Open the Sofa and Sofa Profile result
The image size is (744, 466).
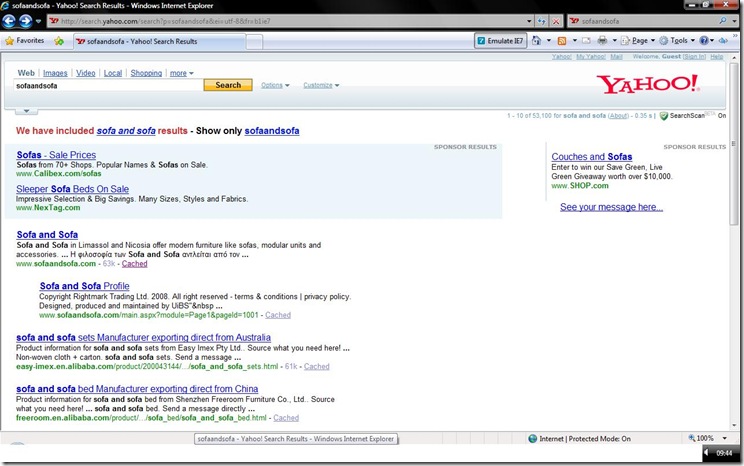pos(84,286)
